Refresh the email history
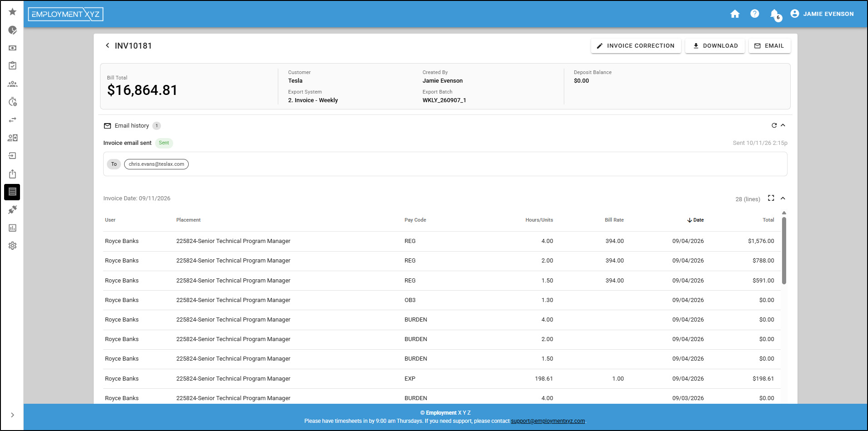This screenshot has height=431, width=868. pyautogui.click(x=774, y=125)
